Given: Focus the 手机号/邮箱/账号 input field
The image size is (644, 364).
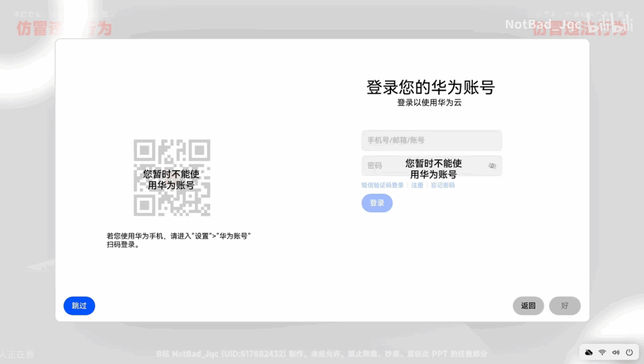Looking at the screenshot, I should coord(431,140).
